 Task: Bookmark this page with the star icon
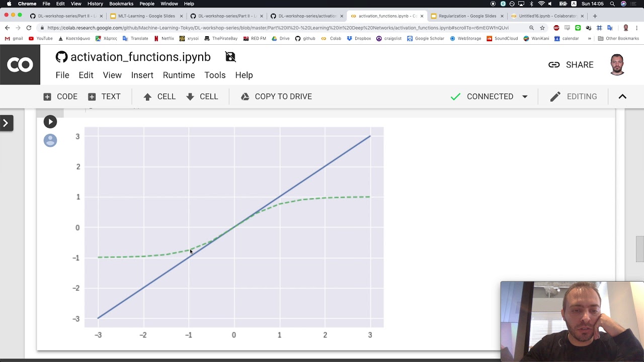tap(542, 28)
